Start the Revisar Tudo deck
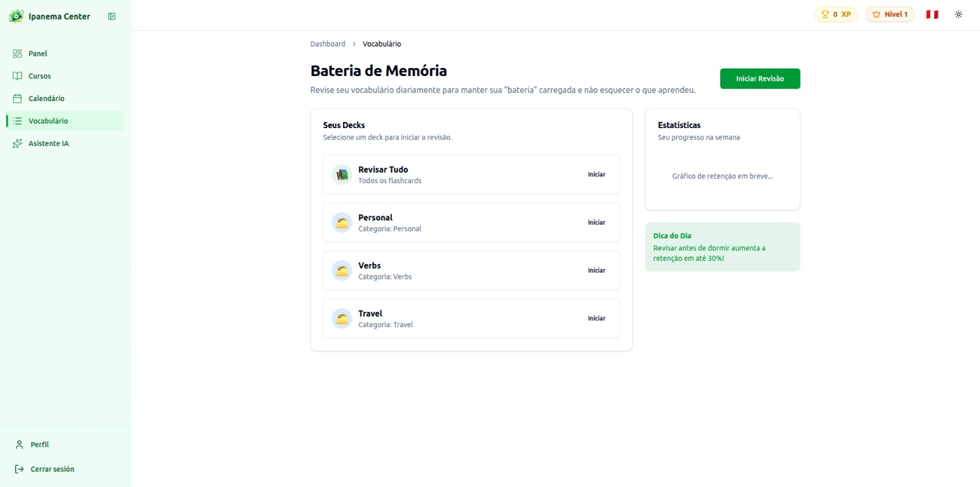This screenshot has height=487, width=980. (x=596, y=175)
